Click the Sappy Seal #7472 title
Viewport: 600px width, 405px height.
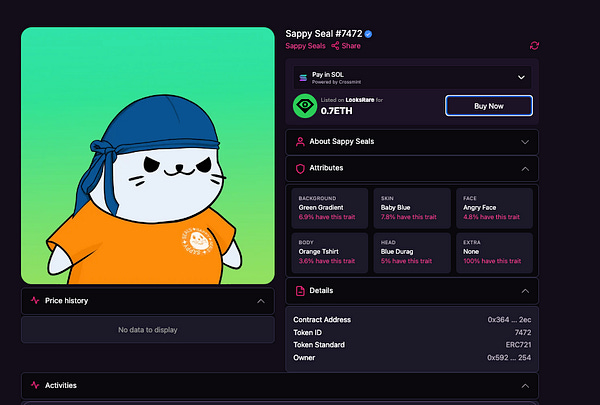(x=324, y=34)
